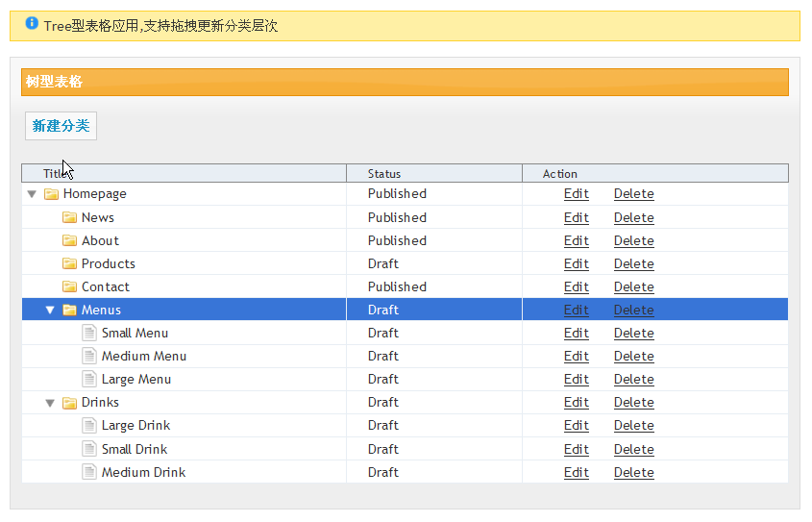Select the Small Drink title text

coord(135,449)
